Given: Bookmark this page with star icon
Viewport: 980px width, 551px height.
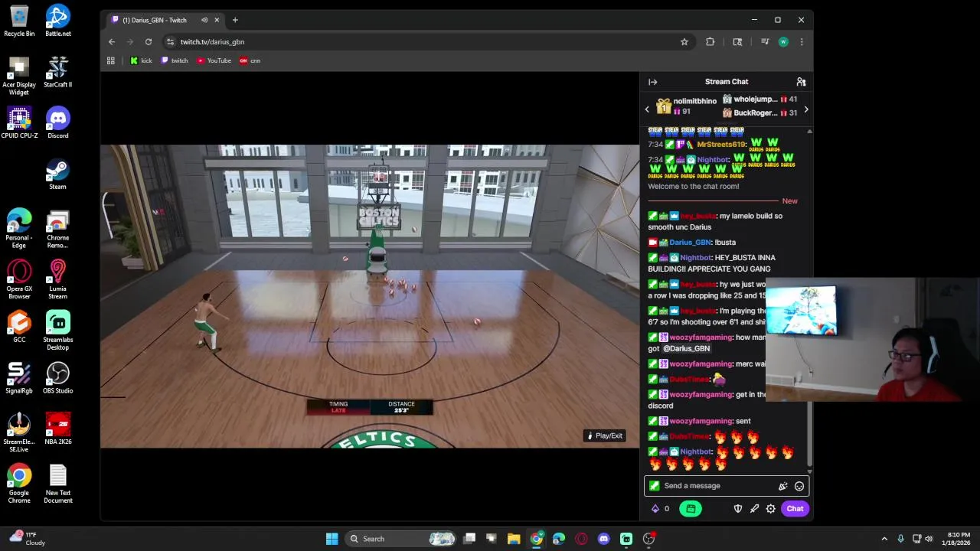Looking at the screenshot, I should pyautogui.click(x=684, y=42).
